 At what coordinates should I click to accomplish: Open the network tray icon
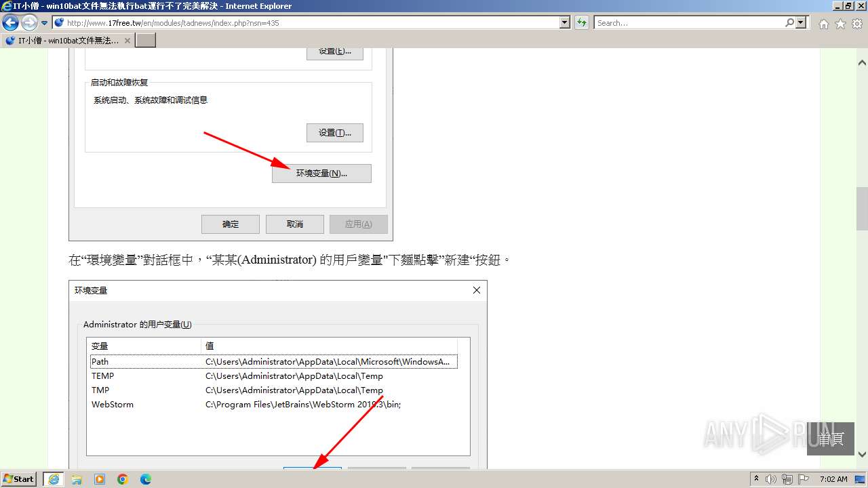[787, 479]
